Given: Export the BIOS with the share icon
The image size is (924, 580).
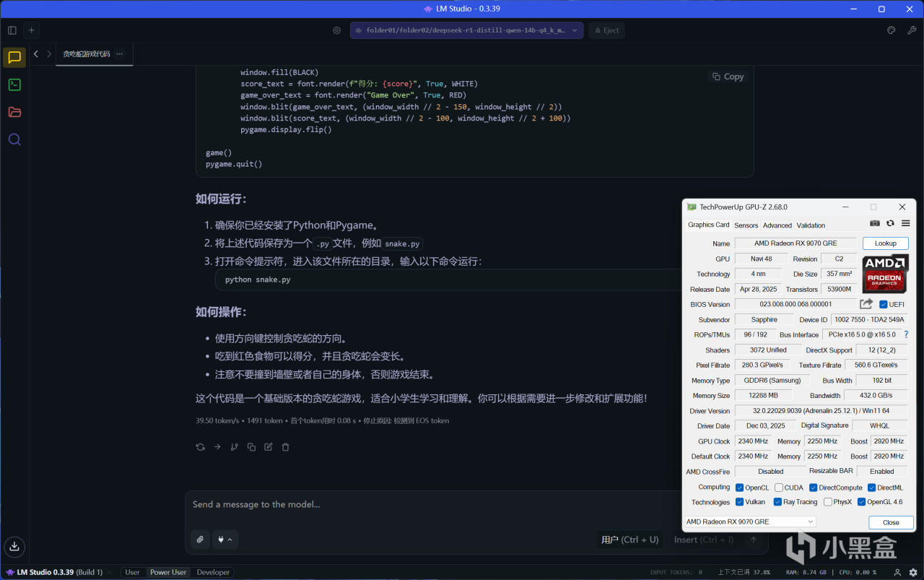Looking at the screenshot, I should point(866,304).
